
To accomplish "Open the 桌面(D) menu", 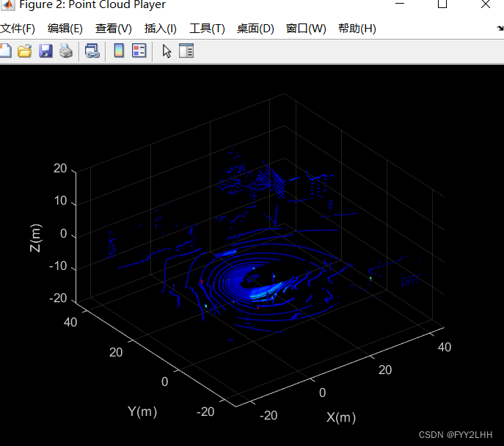I will coord(255,29).
